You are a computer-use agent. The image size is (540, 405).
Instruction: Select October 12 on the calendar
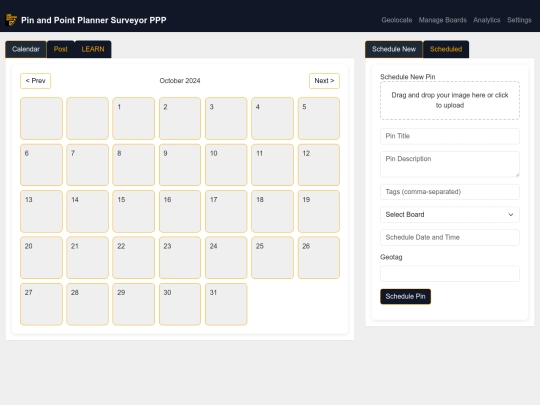pyautogui.click(x=319, y=165)
